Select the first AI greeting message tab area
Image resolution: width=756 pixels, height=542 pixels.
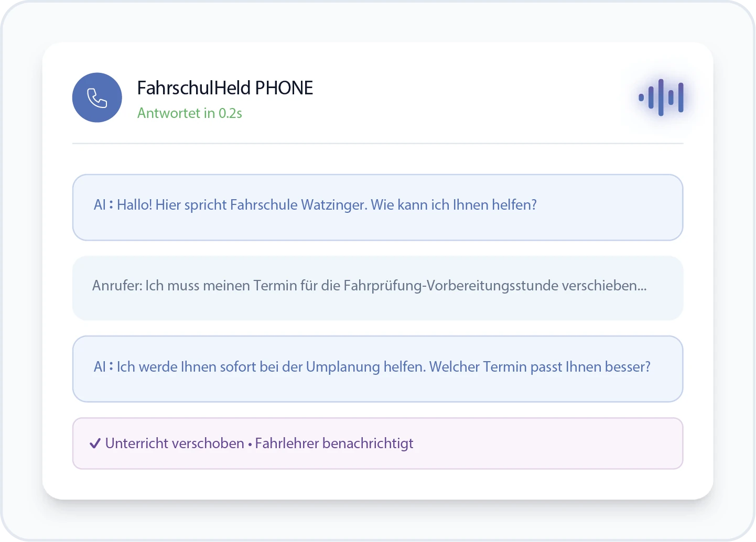[377, 207]
